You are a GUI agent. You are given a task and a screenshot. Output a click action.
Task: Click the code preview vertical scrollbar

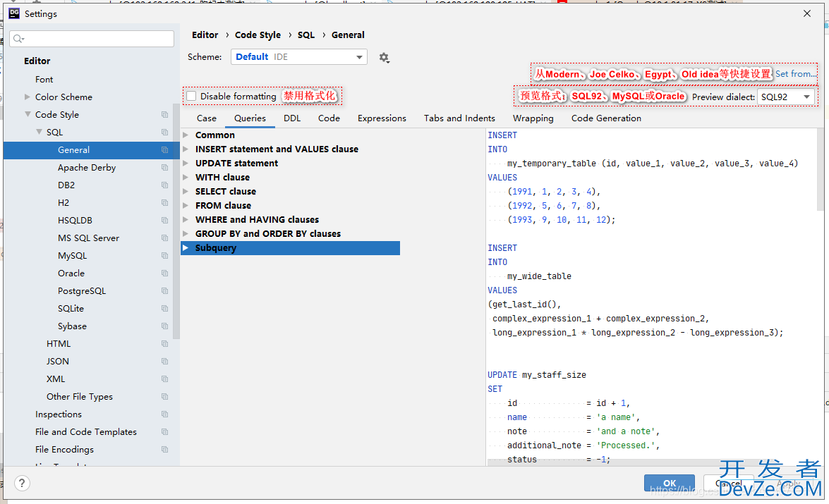[x=820, y=169]
